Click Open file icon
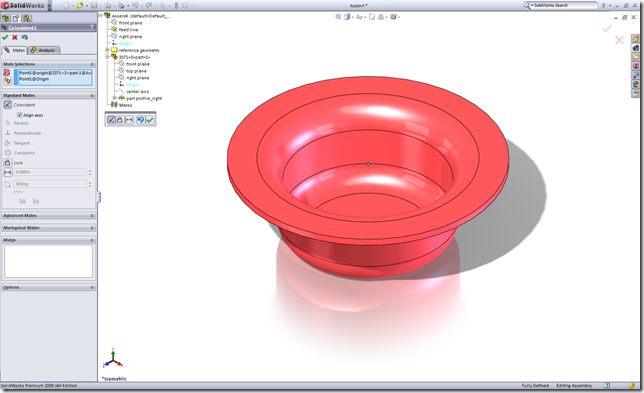This screenshot has height=393, width=644. tap(80, 6)
